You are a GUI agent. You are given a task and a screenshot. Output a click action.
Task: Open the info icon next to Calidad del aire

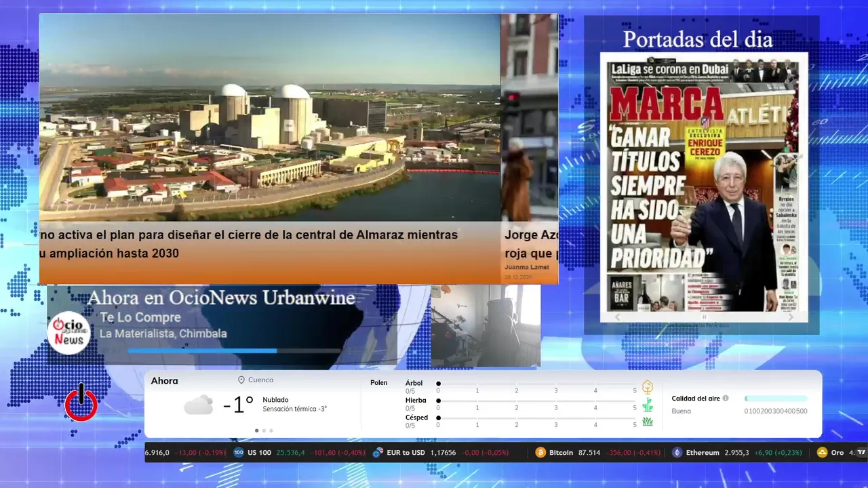tap(726, 399)
